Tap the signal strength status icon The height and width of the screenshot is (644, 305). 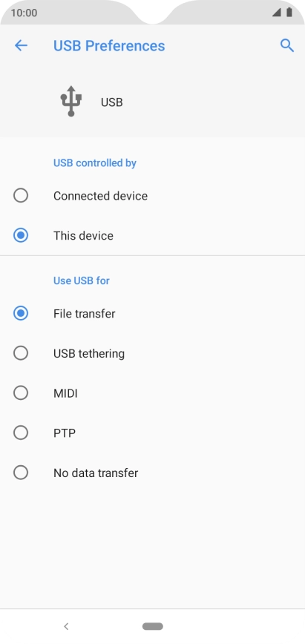[277, 13]
